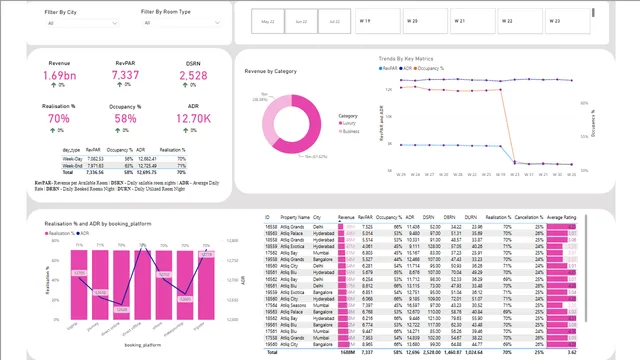Click the RevPAR 7,337 value
The width and height of the screenshot is (640, 360).
(125, 75)
